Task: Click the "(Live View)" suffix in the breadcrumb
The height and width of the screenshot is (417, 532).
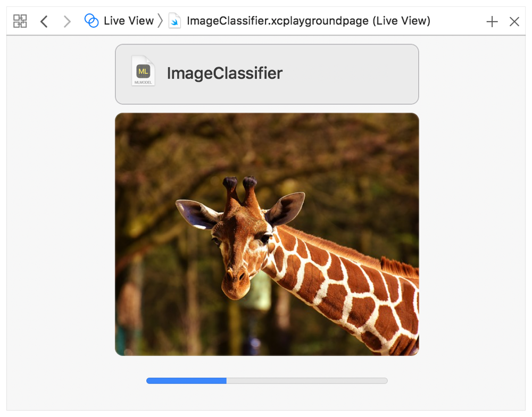Action: pos(401,21)
